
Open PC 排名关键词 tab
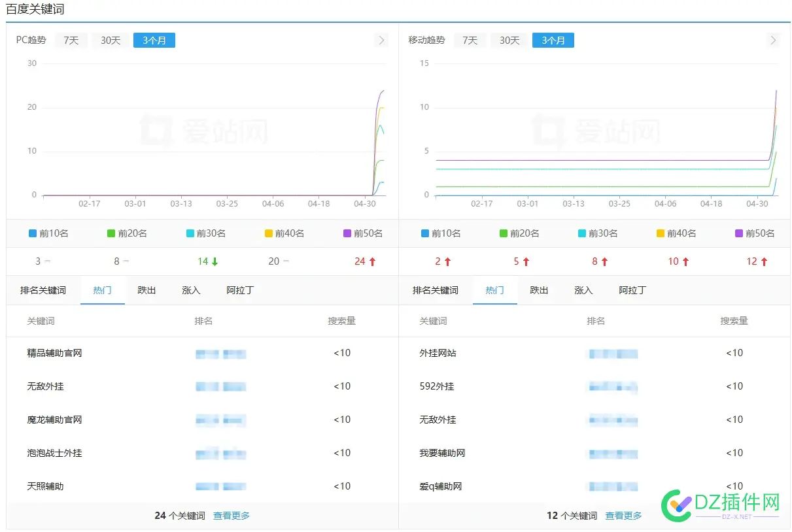[x=43, y=290]
